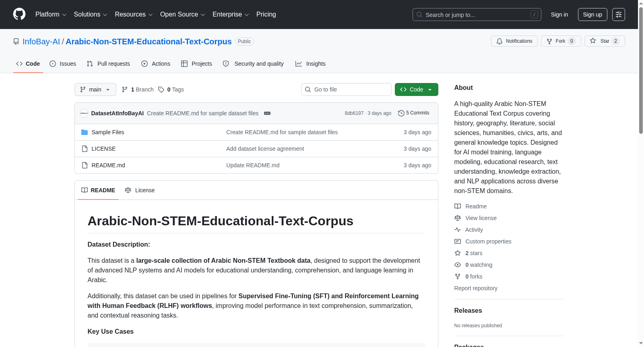Click the README.md file icon
Image resolution: width=644 pixels, height=347 pixels.
(85, 165)
